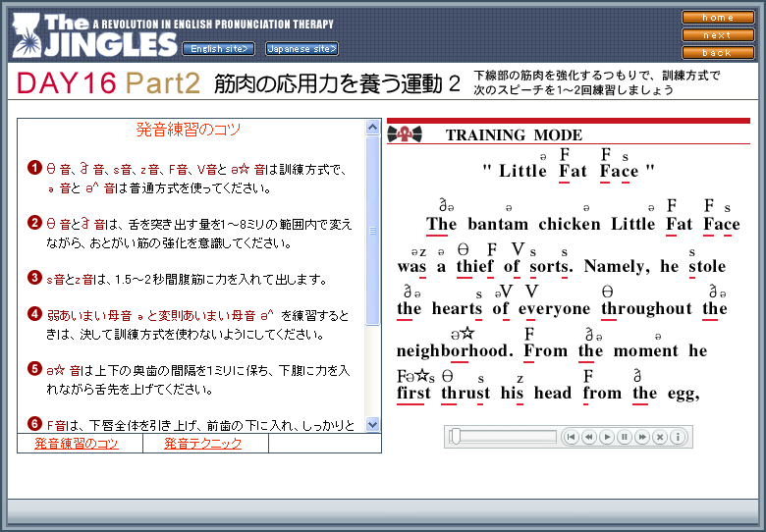766x532 pixels.
Task: Go to the next lesson page
Action: pos(718,34)
